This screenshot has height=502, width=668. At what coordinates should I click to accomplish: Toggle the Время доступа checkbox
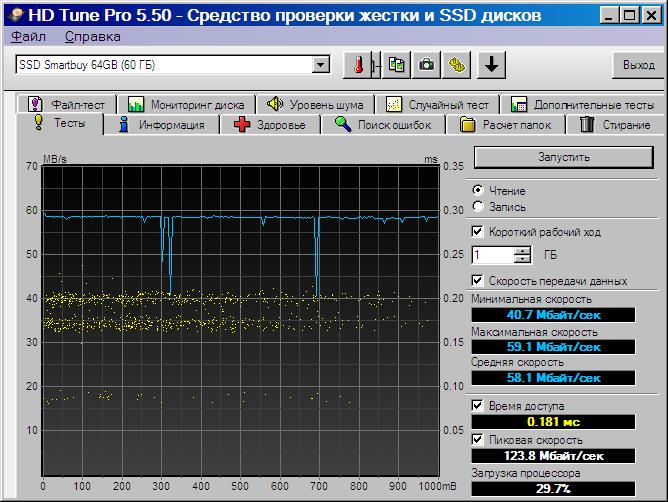coord(477,405)
